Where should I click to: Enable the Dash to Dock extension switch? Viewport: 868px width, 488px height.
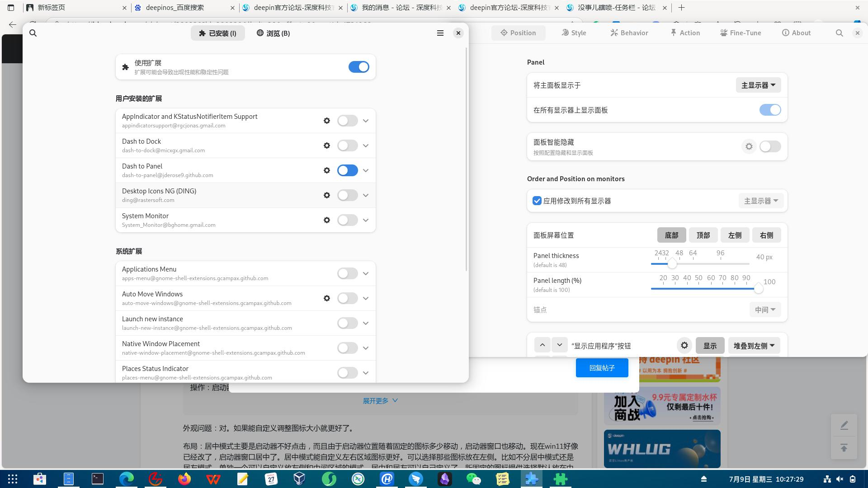point(348,145)
